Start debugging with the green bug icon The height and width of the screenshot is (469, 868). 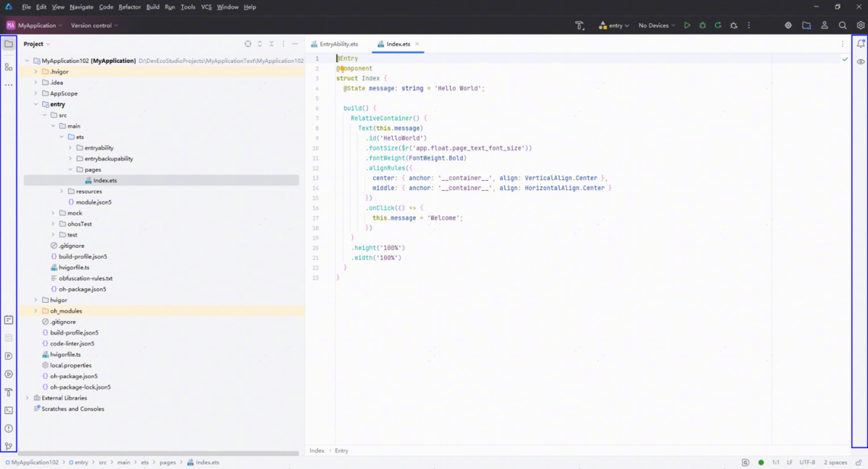(x=702, y=25)
